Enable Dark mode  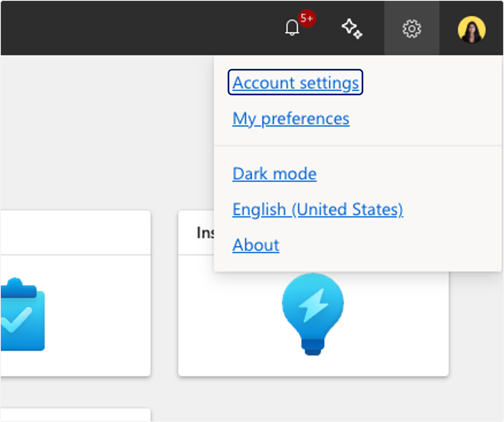[x=274, y=173]
